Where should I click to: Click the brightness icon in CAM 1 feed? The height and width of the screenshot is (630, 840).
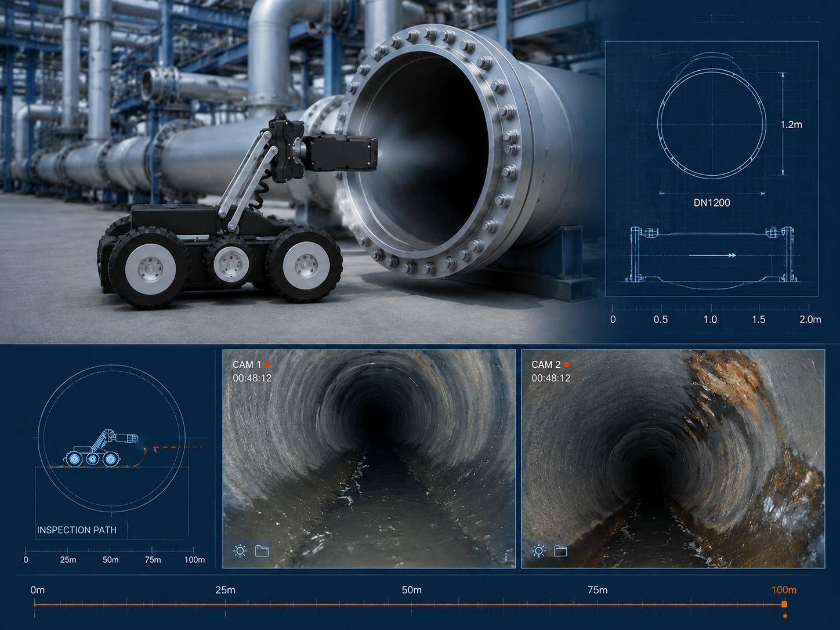(x=240, y=551)
